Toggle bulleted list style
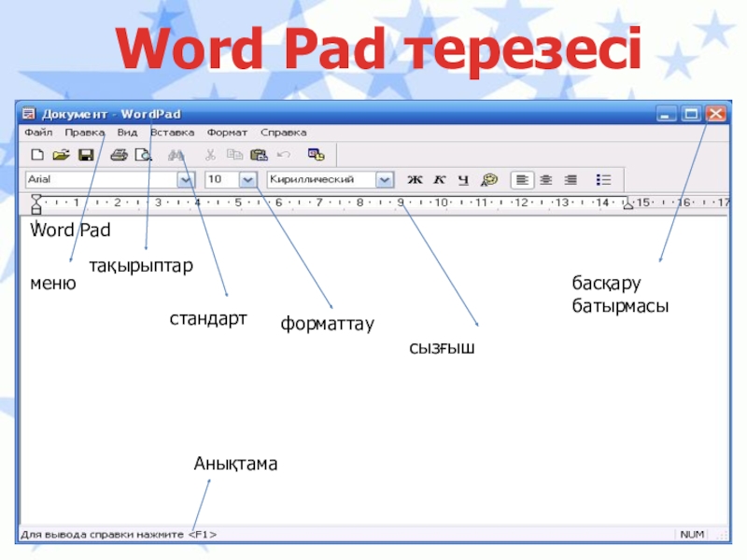 coord(603,179)
